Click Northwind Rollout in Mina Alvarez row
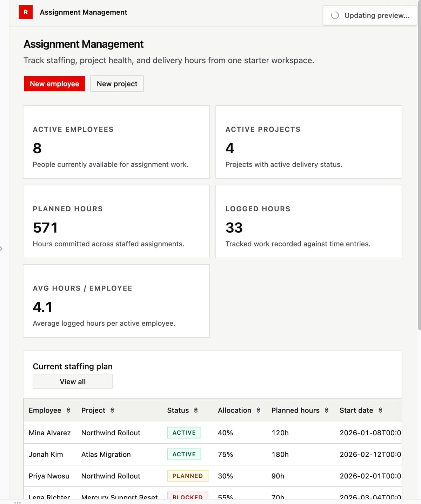Screen dimensions: 421x504 click(111, 433)
